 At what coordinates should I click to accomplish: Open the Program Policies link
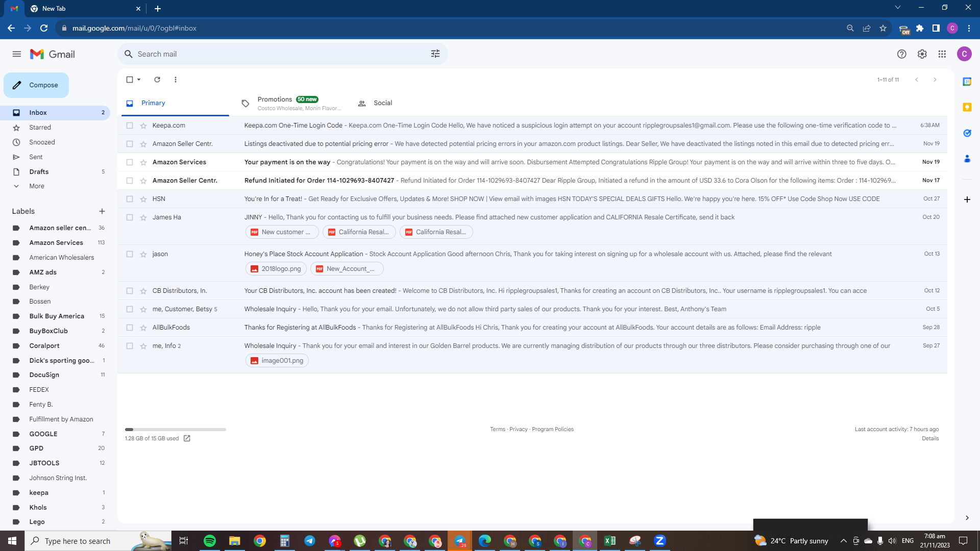coord(553,430)
